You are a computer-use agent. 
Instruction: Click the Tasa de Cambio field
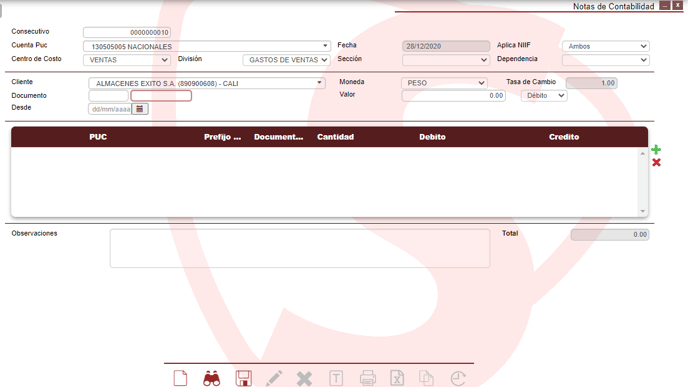(x=591, y=83)
